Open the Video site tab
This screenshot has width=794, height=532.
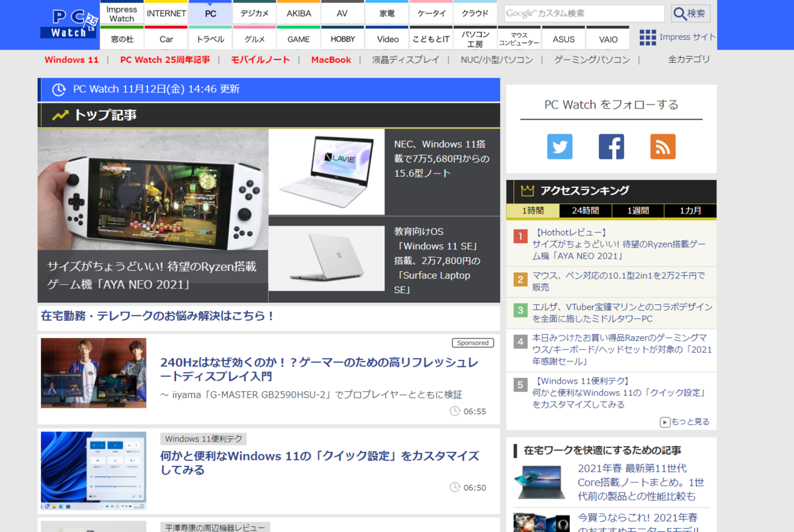[x=387, y=38]
